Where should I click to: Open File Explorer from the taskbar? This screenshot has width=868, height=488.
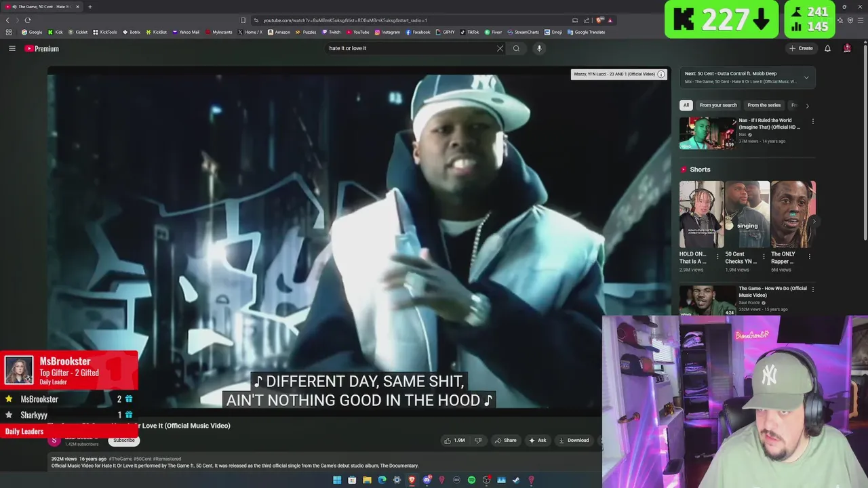point(367,480)
